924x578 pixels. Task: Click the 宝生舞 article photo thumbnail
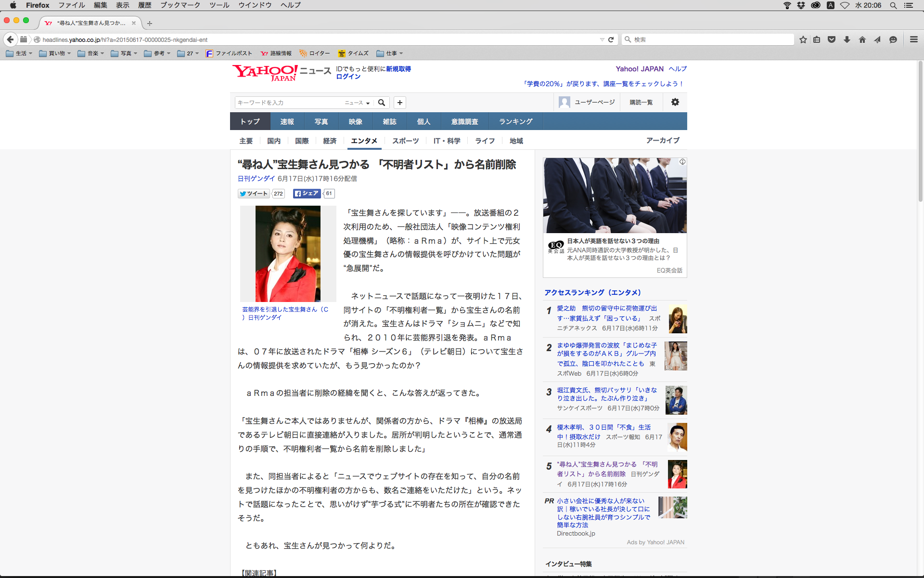288,253
